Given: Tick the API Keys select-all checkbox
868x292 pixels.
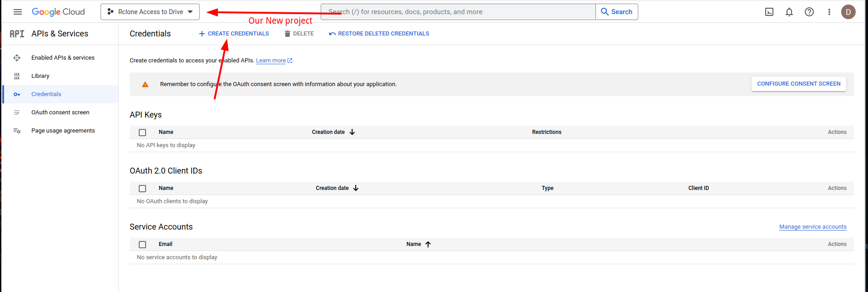Looking at the screenshot, I should click(142, 133).
